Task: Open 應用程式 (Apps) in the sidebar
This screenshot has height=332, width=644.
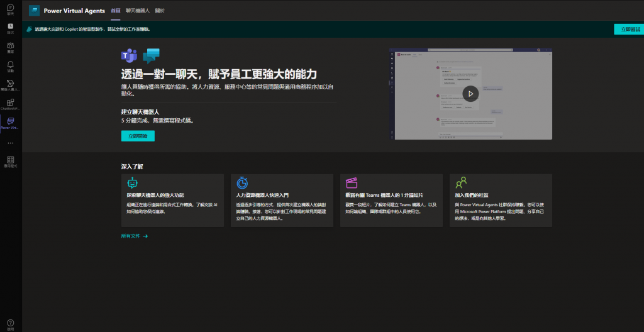Action: pyautogui.click(x=11, y=162)
